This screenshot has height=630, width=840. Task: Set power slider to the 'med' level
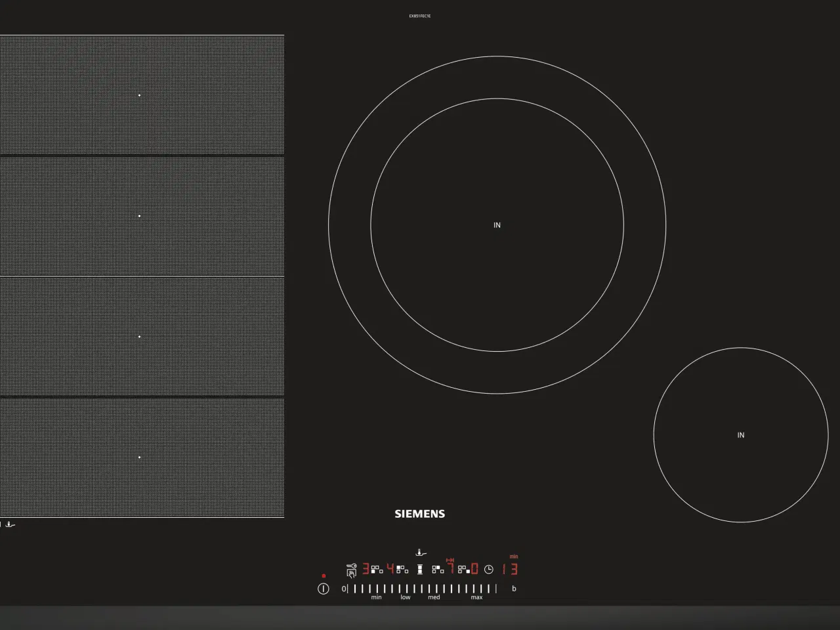pos(434,589)
